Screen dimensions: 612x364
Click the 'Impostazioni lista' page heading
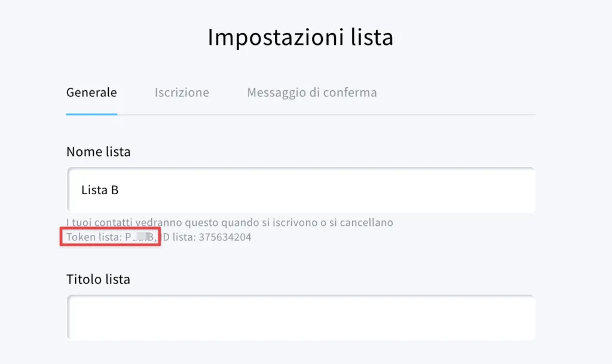[300, 38]
